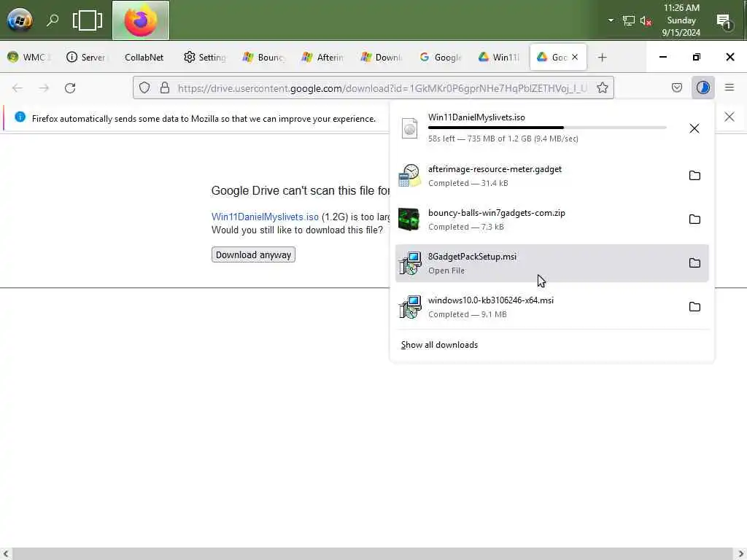Switch to the WMC tab
The image size is (747, 560).
click(28, 57)
